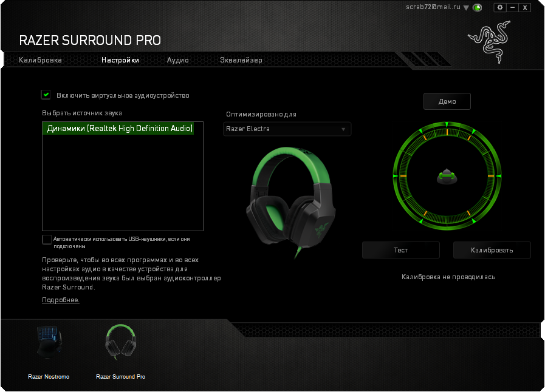Click the Калибровка не проводилась status text
This screenshot has height=392, width=545.
(x=448, y=277)
